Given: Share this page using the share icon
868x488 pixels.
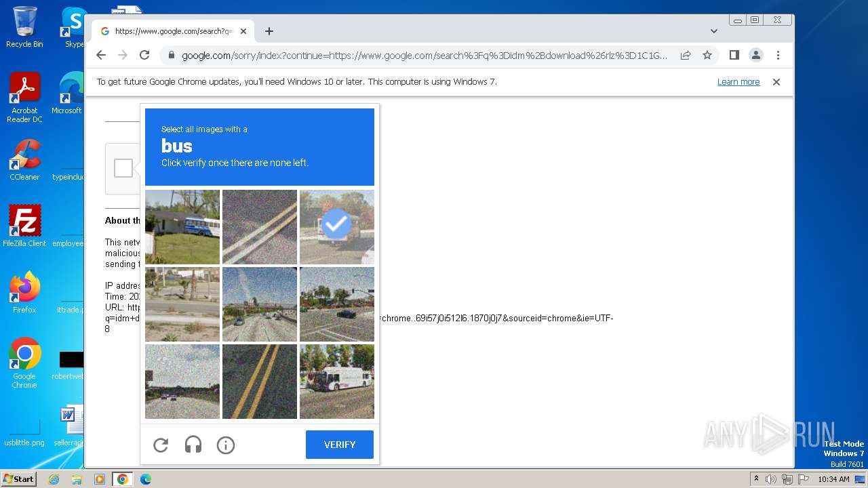Looking at the screenshot, I should (686, 55).
